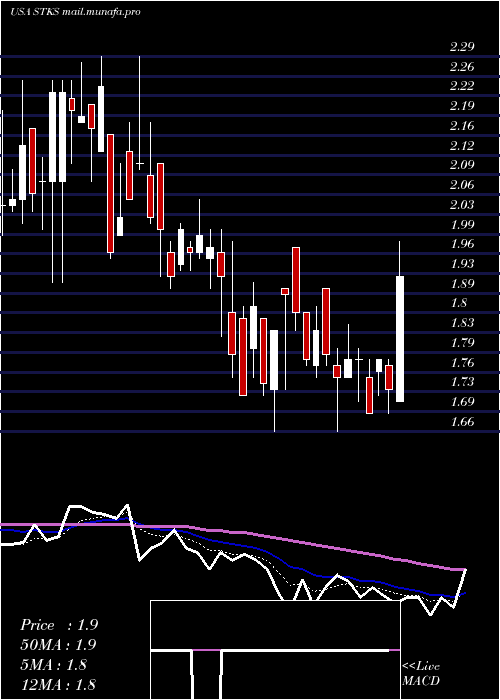Click the 'Price : 1.9' readout
This screenshot has height=700, width=500.
click(59, 625)
